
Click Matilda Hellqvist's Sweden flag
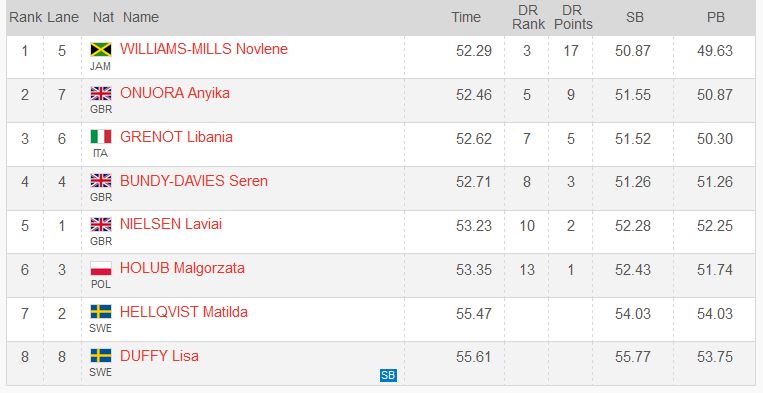101,312
